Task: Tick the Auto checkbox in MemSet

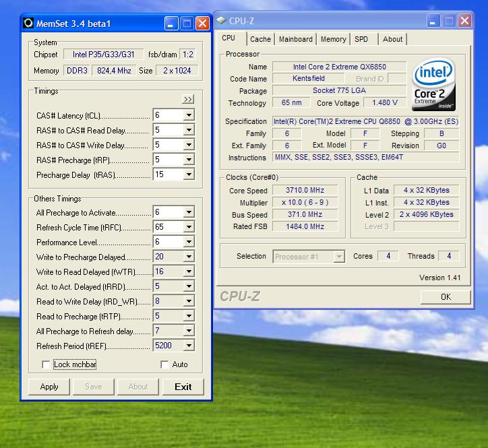Action: (x=164, y=364)
